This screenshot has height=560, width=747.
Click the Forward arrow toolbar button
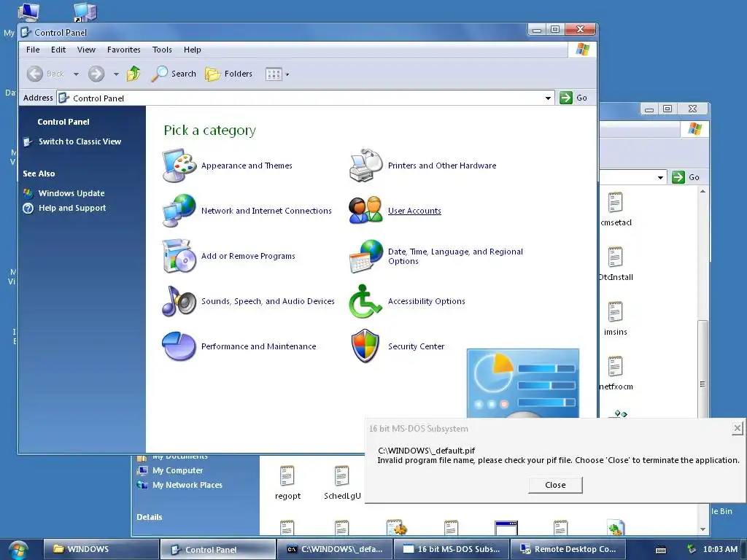click(x=96, y=74)
